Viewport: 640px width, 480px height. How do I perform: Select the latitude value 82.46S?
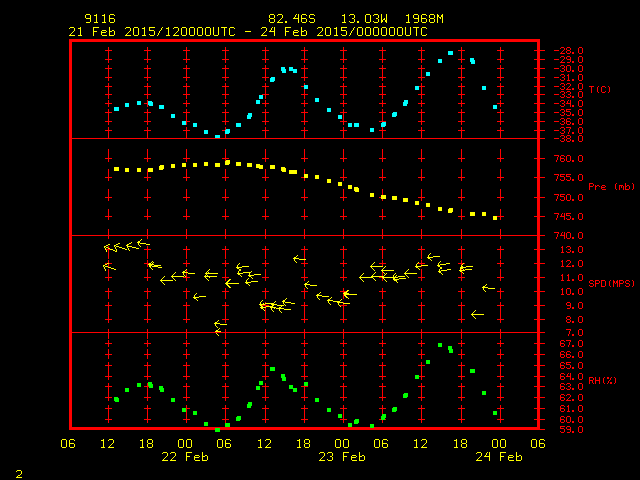click(x=292, y=19)
